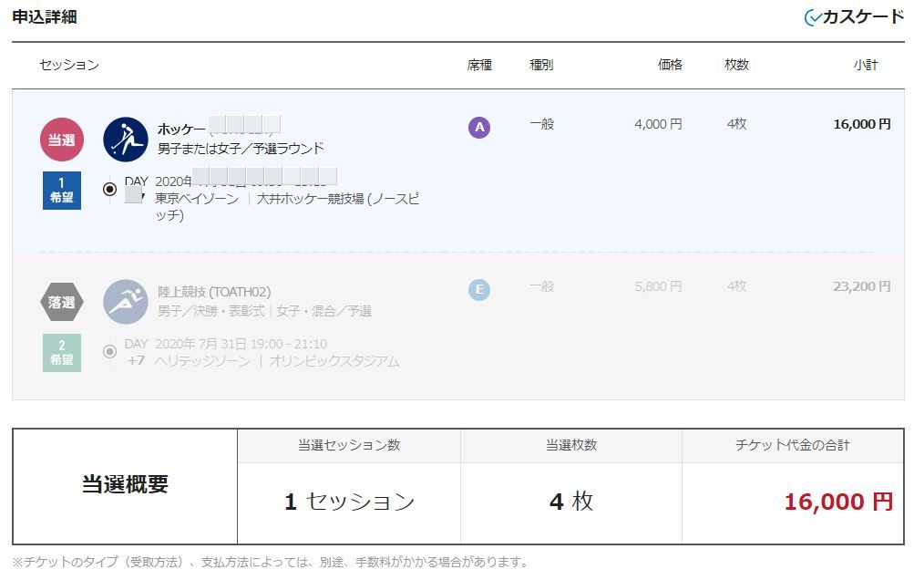The image size is (924, 580).
Task: Click the 4枚 quantity in the athletics row
Action: 736,286
